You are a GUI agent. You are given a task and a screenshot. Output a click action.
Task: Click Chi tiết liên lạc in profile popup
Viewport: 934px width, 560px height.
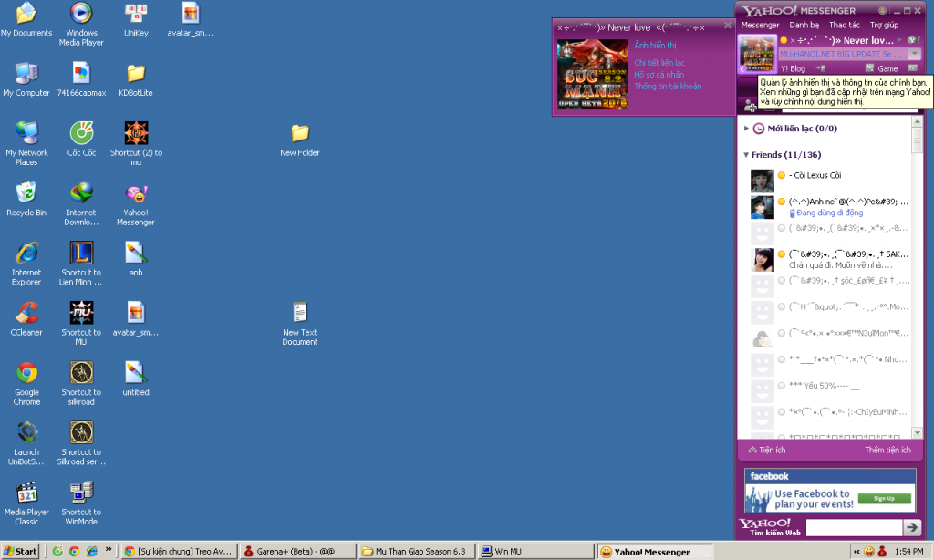[659, 63]
